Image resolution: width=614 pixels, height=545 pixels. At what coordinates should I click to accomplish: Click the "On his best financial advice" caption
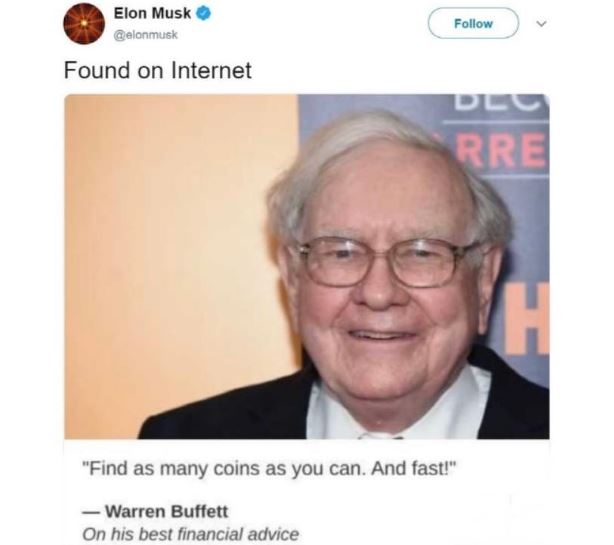(191, 534)
